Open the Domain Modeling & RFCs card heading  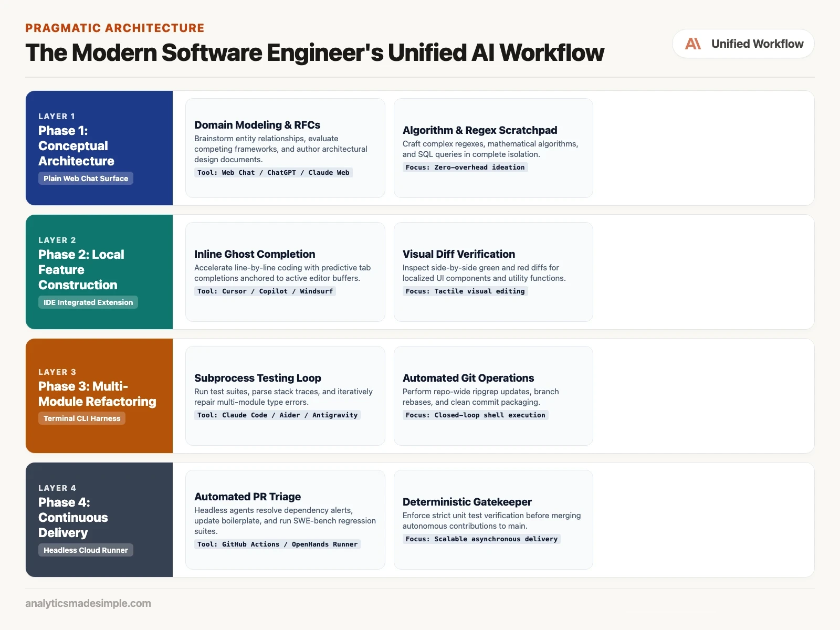(x=257, y=125)
